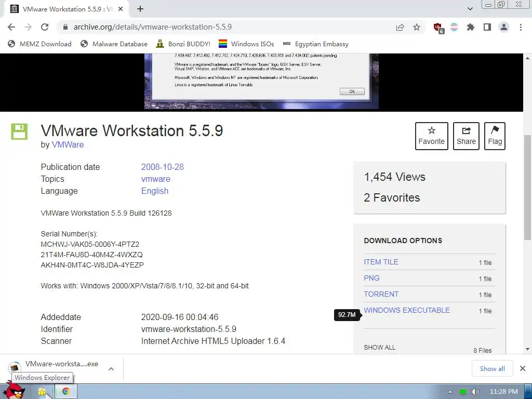Screen dimensions: 532x399
Task: Click the page scrollbar up arrow
Action: pyautogui.click(x=528, y=58)
